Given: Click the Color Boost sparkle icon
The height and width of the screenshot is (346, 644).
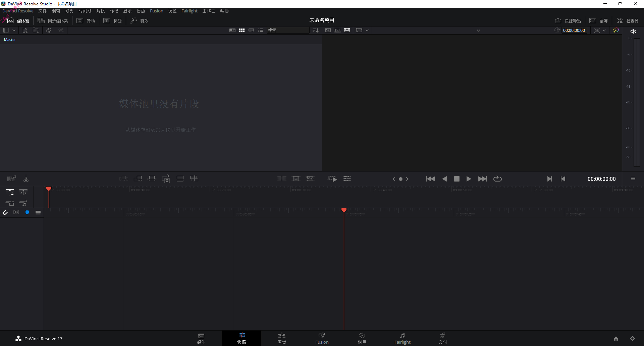Looking at the screenshot, I should click(616, 30).
